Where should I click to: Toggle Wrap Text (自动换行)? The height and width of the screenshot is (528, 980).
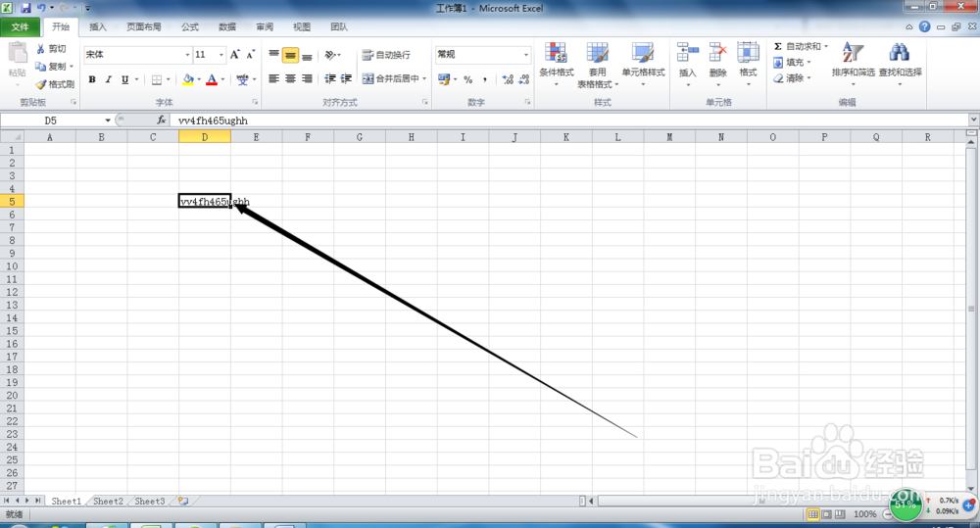click(x=386, y=55)
